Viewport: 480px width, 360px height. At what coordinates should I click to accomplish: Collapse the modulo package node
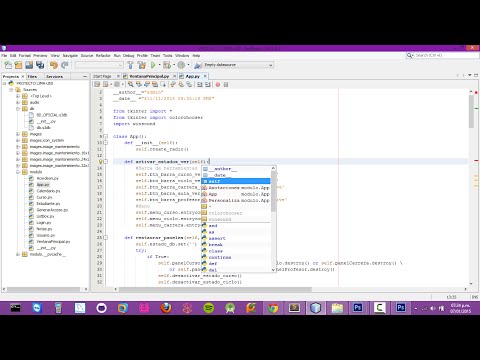tap(18, 172)
